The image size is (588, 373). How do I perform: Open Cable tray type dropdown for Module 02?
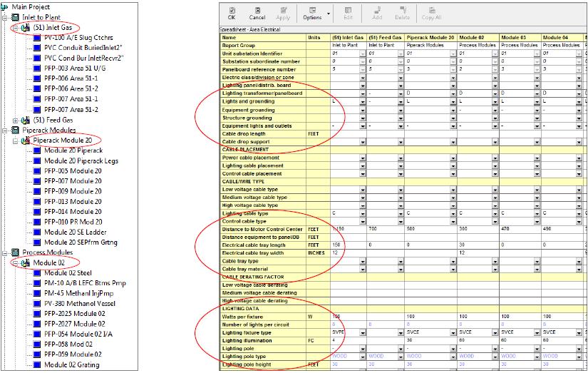point(495,262)
